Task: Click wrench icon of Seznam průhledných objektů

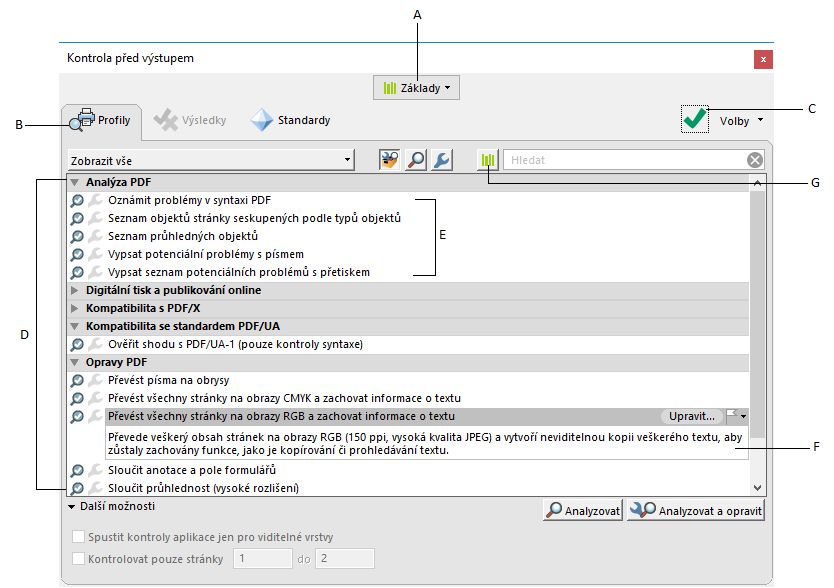Action: tap(95, 236)
